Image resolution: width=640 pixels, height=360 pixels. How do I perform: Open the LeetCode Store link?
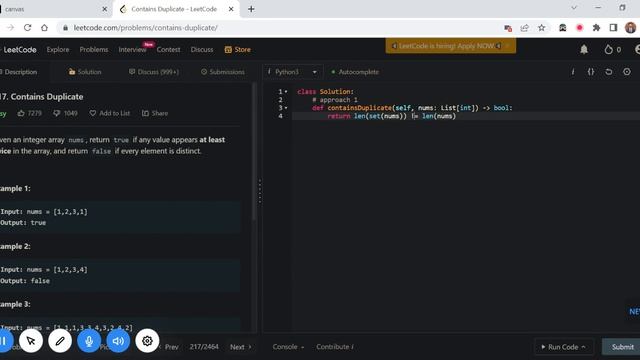coord(238,49)
